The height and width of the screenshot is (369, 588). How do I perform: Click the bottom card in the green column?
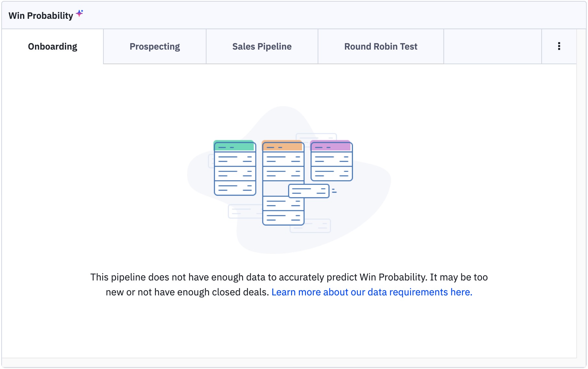[x=235, y=188]
